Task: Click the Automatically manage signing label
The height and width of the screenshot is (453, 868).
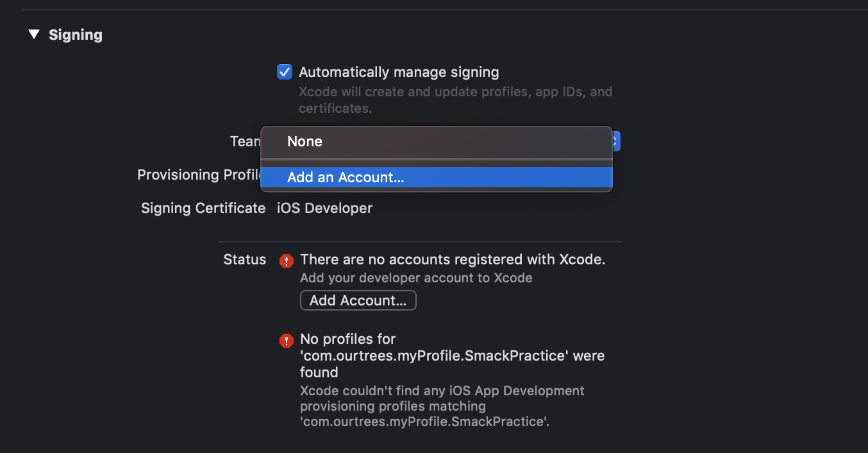Action: click(x=399, y=73)
